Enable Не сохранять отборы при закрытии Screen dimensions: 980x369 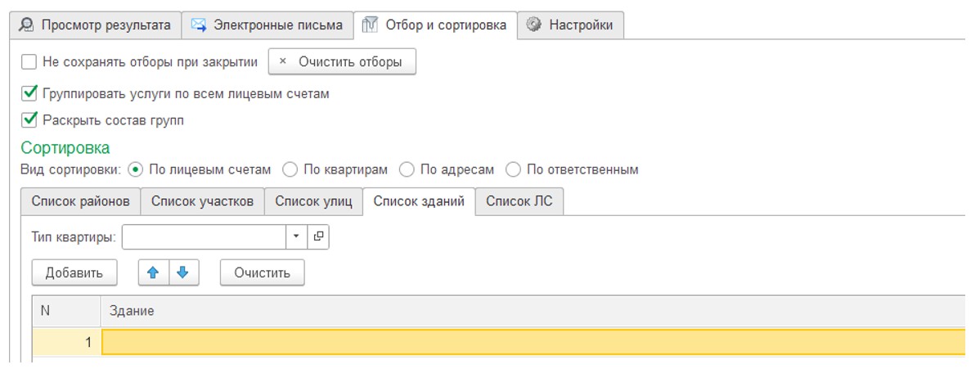29,62
